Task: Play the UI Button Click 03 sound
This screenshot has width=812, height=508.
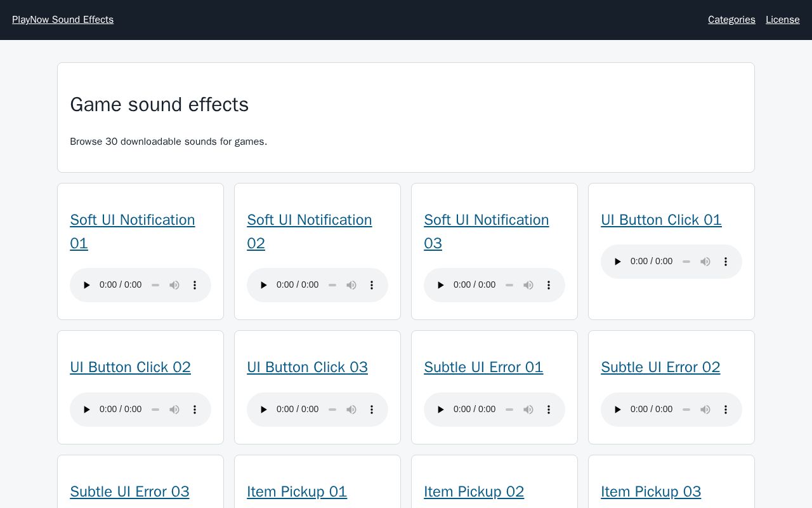Action: pyautogui.click(x=264, y=410)
